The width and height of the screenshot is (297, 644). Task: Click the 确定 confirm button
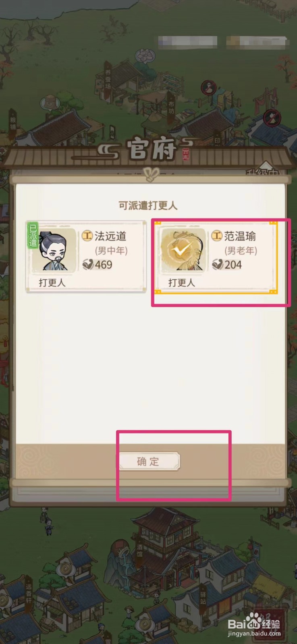[148, 461]
